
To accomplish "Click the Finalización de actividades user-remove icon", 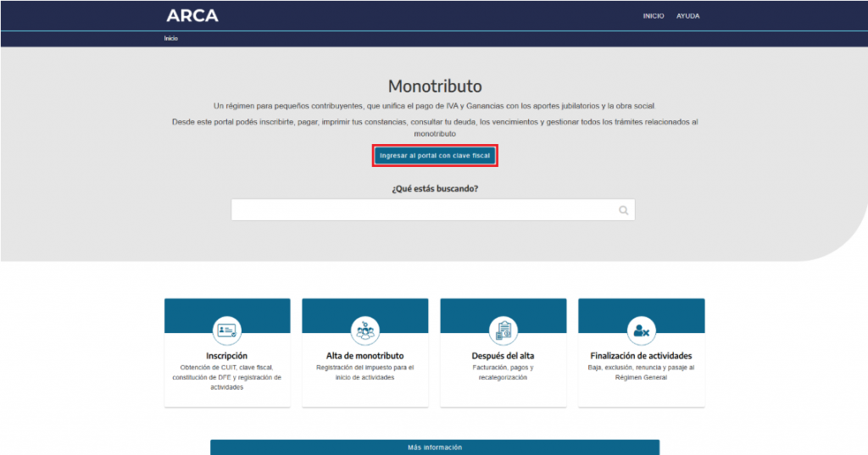I will 641,331.
